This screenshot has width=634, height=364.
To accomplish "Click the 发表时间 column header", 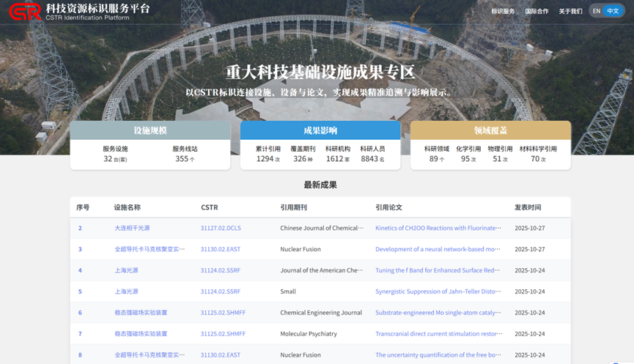I will [528, 207].
